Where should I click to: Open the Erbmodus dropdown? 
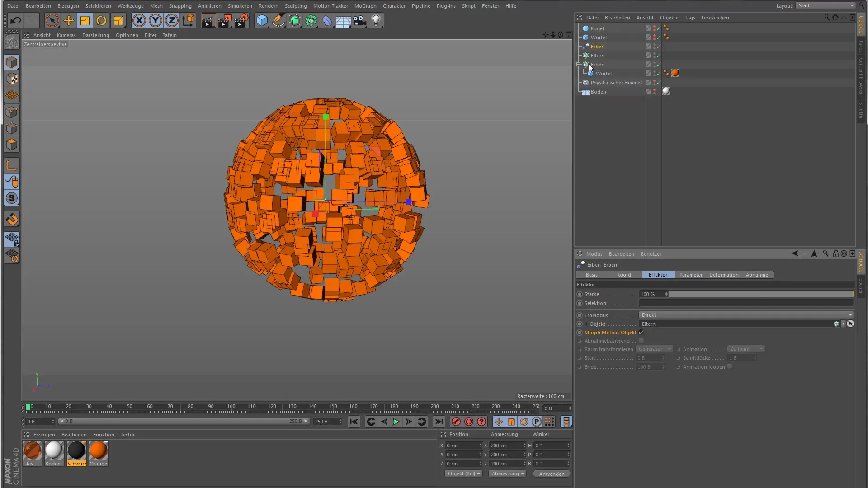tap(746, 315)
